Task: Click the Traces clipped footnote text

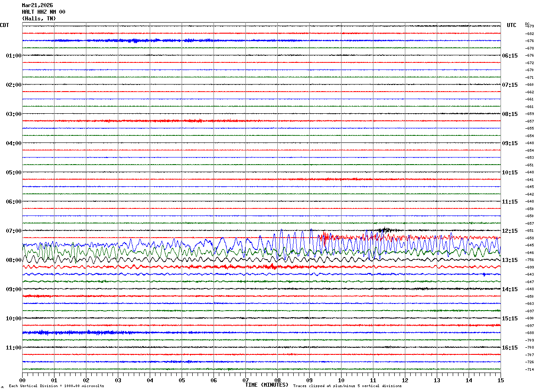Action: pyautogui.click(x=347, y=386)
